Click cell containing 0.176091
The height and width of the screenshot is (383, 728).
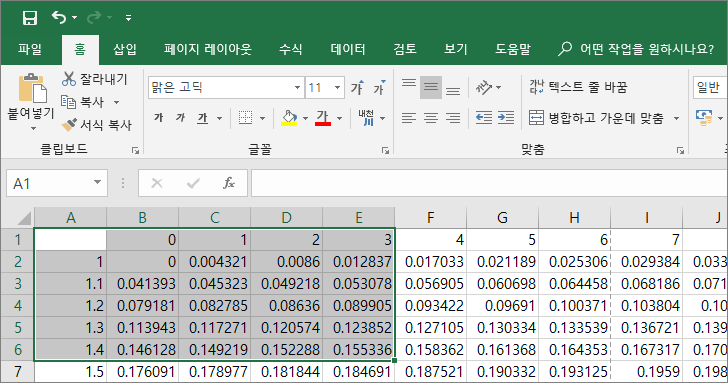143,372
